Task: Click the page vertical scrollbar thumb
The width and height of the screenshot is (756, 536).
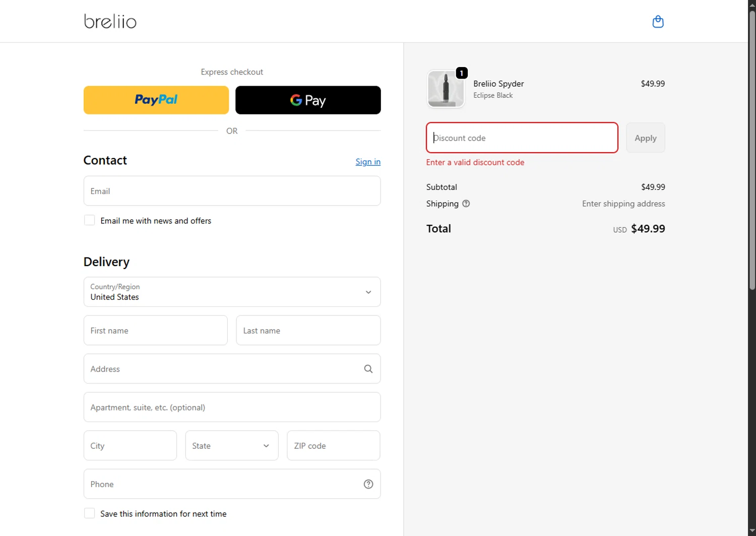Action: pos(752,150)
